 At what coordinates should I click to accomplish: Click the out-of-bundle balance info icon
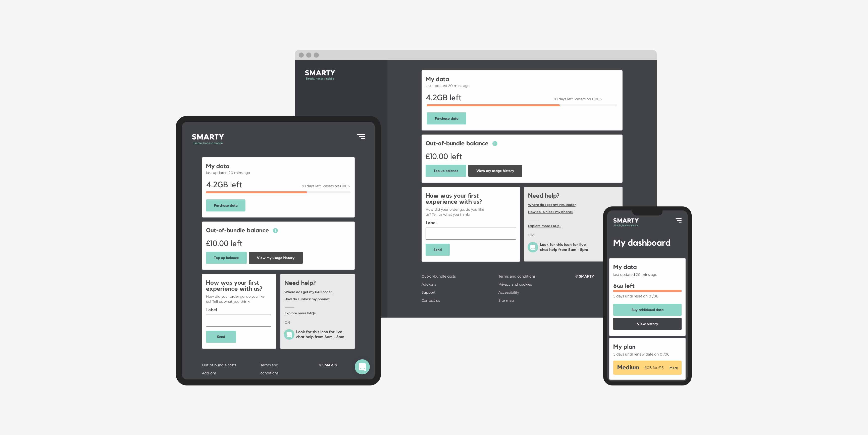(x=494, y=143)
